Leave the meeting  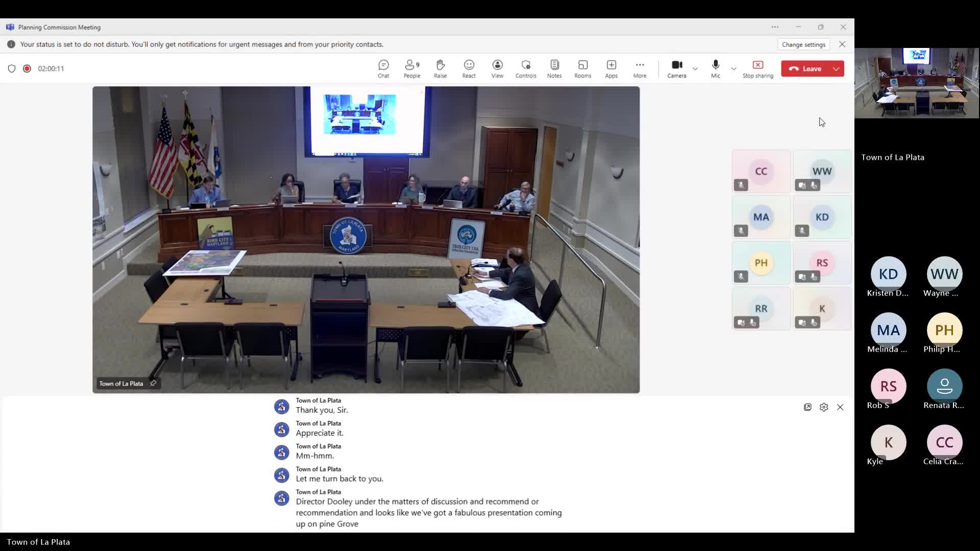coord(805,68)
